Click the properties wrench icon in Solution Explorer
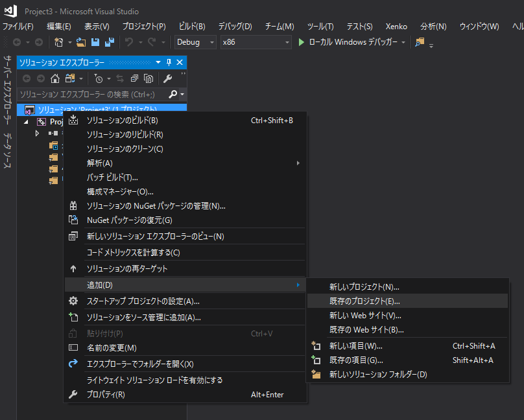Viewport: 524px width, 420px height. point(167,78)
